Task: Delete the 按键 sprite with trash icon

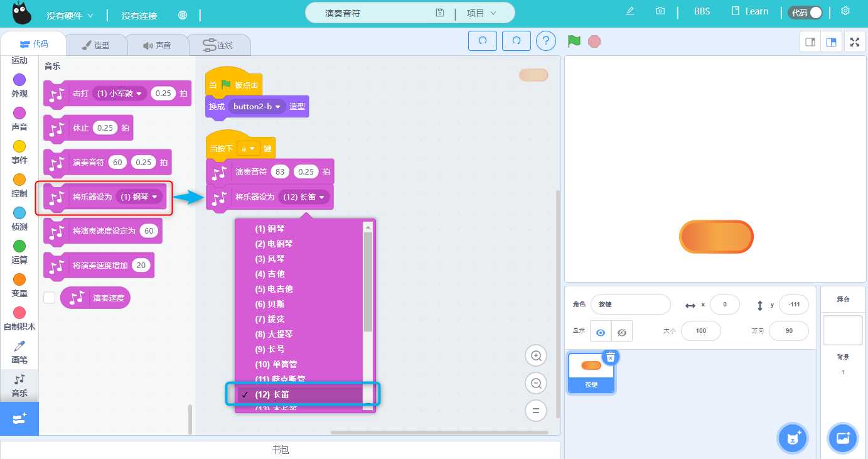Action: tap(610, 357)
